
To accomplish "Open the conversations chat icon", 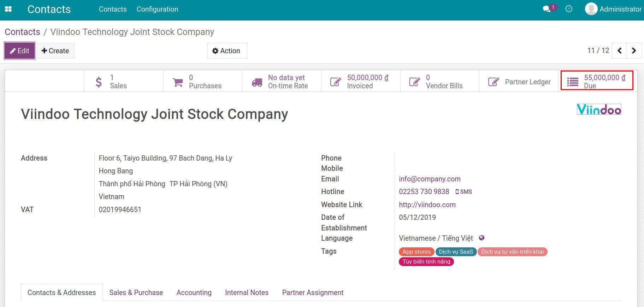I will pyautogui.click(x=546, y=9).
